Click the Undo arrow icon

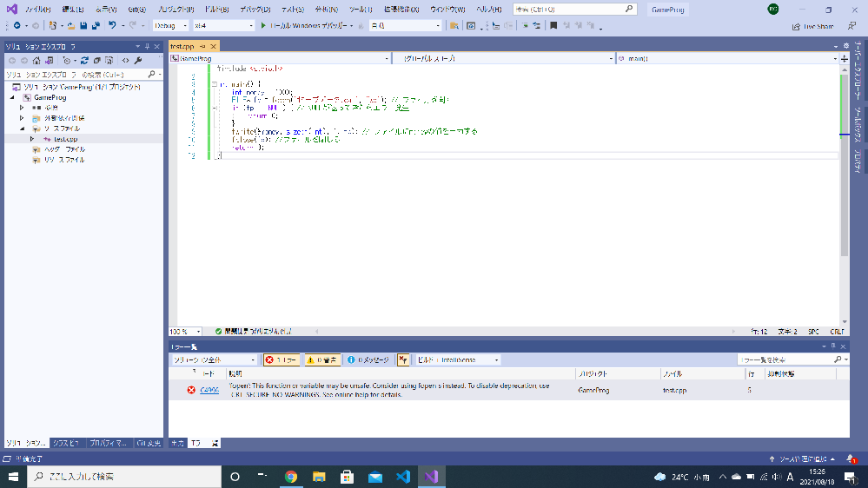click(113, 26)
